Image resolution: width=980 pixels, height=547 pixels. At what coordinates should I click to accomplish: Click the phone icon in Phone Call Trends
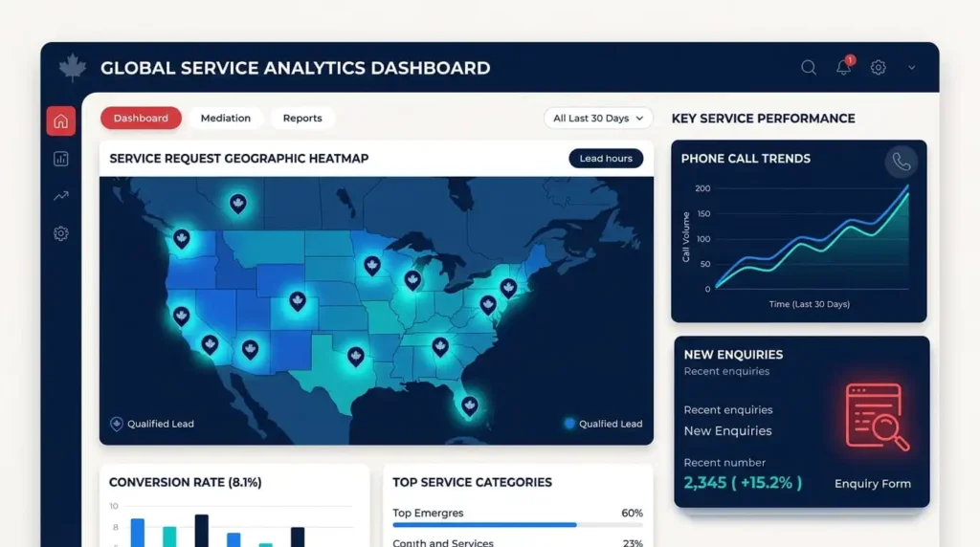[x=902, y=162]
